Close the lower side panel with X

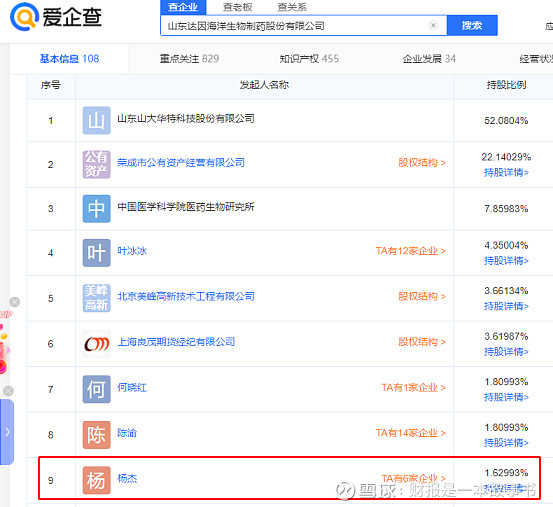click(x=8, y=391)
